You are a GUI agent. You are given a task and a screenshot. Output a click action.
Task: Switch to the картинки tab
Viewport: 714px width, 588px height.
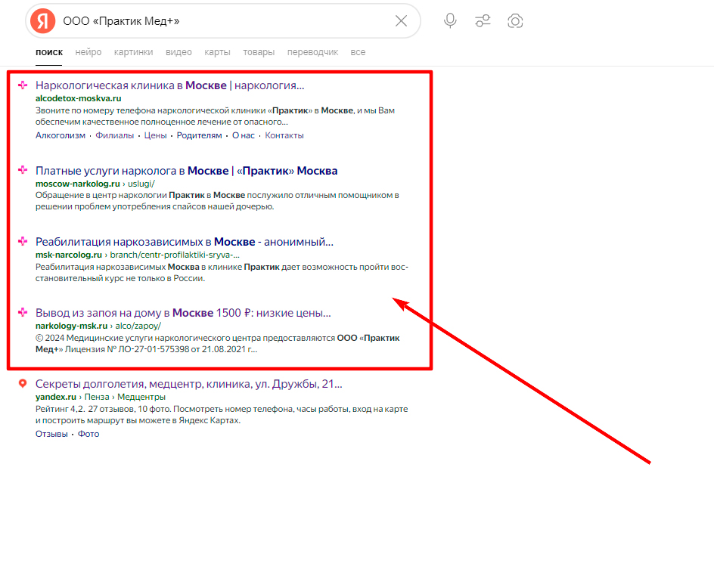pyautogui.click(x=133, y=52)
